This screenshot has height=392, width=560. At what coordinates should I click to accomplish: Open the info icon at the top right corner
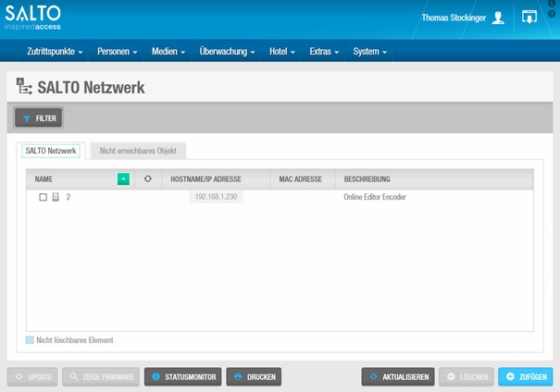pos(551,3)
